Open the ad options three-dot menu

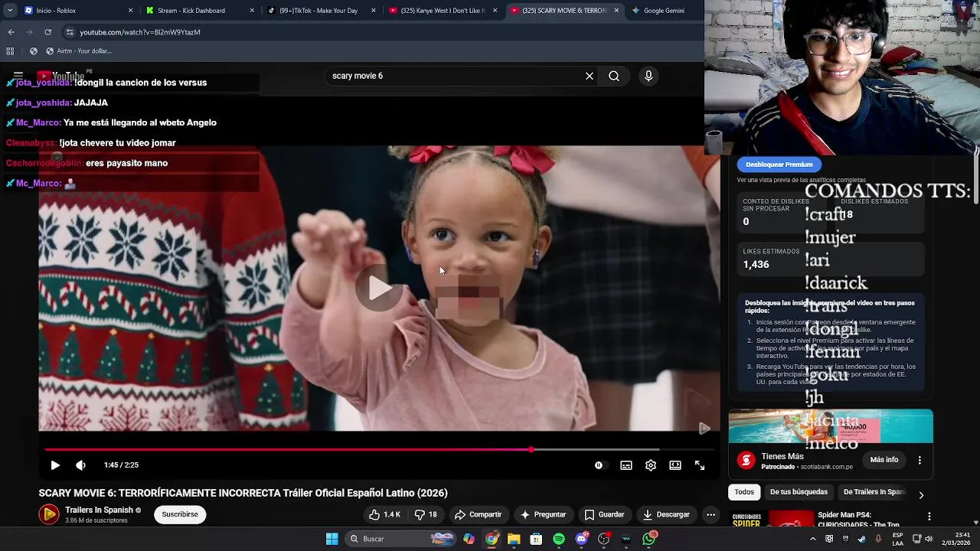pyautogui.click(x=920, y=460)
